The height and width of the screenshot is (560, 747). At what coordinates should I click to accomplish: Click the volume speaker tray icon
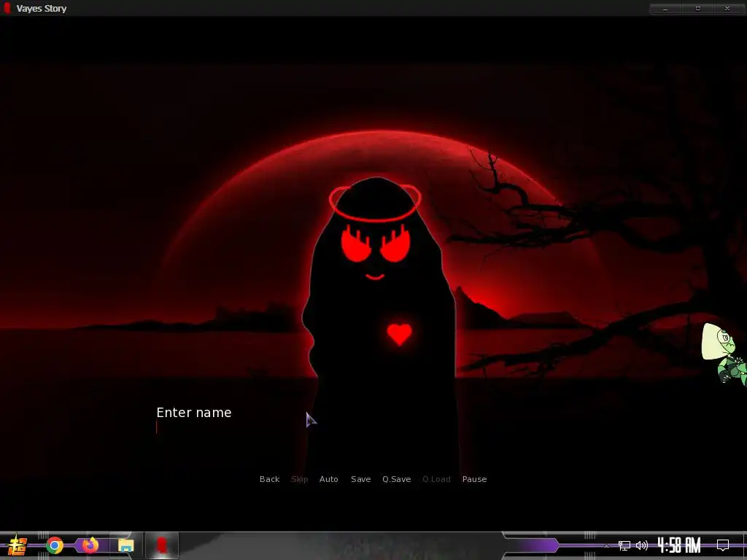pos(642,545)
